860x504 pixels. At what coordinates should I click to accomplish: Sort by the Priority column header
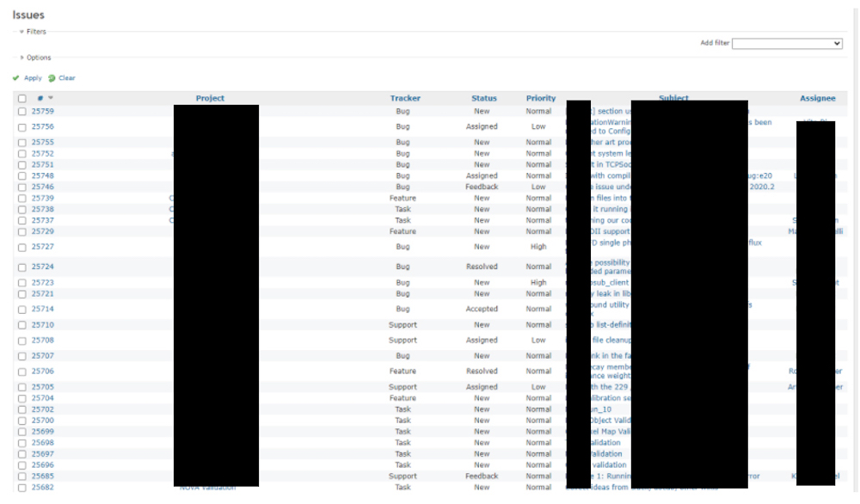tap(541, 99)
